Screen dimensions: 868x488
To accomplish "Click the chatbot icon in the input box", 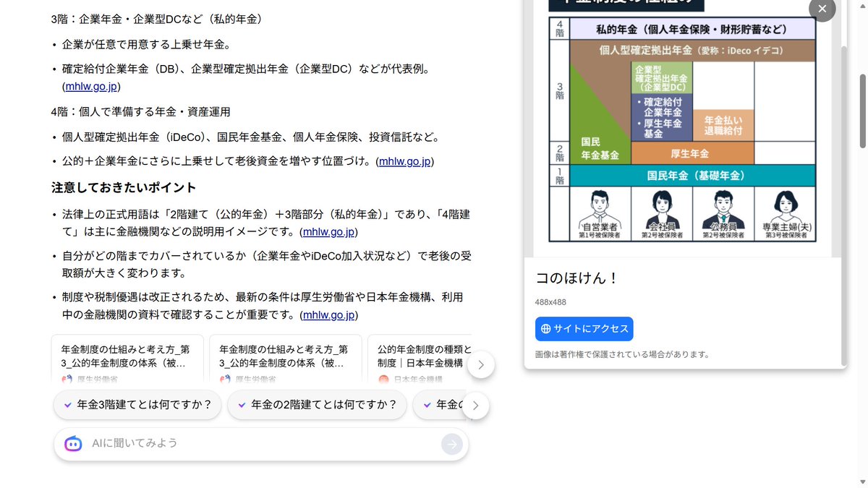I will pyautogui.click(x=73, y=444).
